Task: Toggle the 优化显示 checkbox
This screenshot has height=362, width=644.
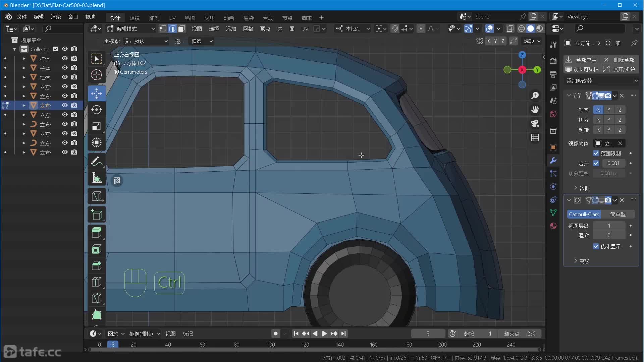Action: click(596, 246)
